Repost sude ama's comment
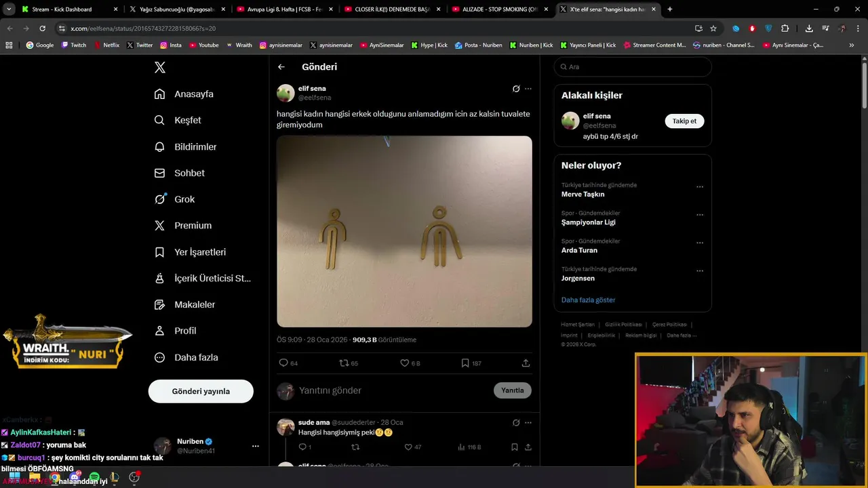 click(355, 447)
